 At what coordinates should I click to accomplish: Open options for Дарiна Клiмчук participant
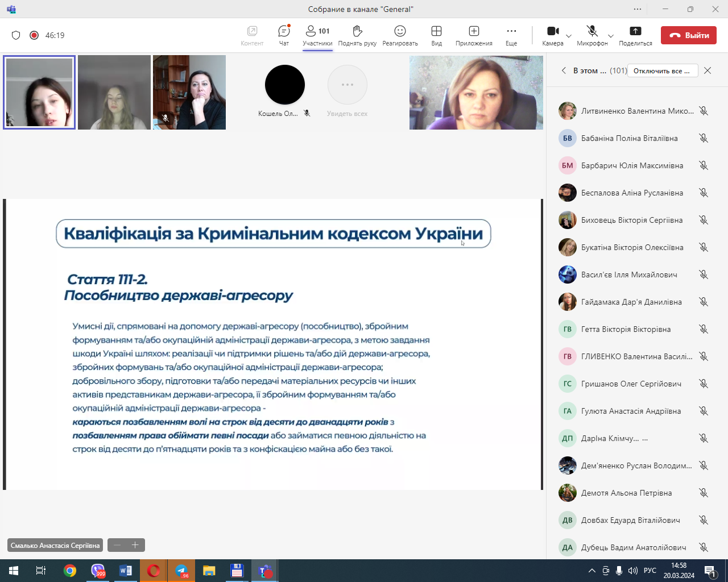pos(645,438)
